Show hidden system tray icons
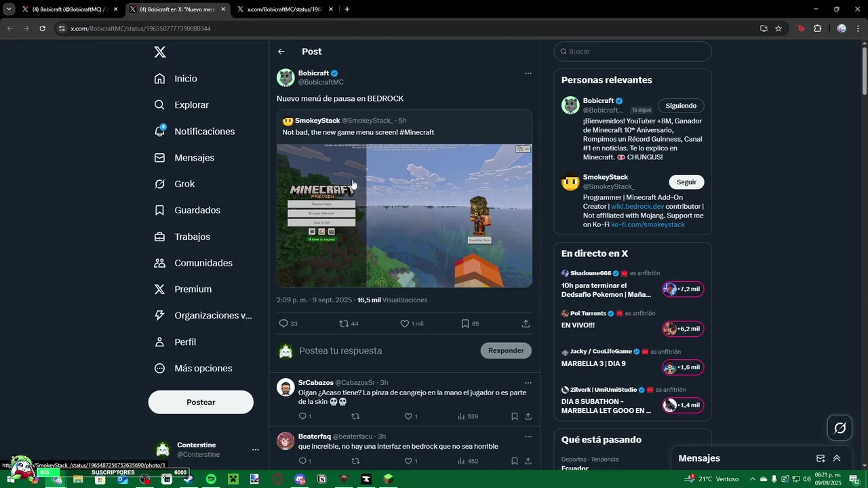This screenshot has width=868, height=488. click(x=752, y=479)
